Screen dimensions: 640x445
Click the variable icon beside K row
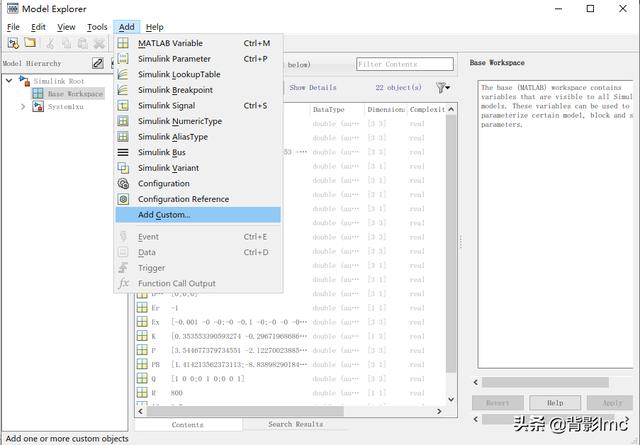coord(142,336)
